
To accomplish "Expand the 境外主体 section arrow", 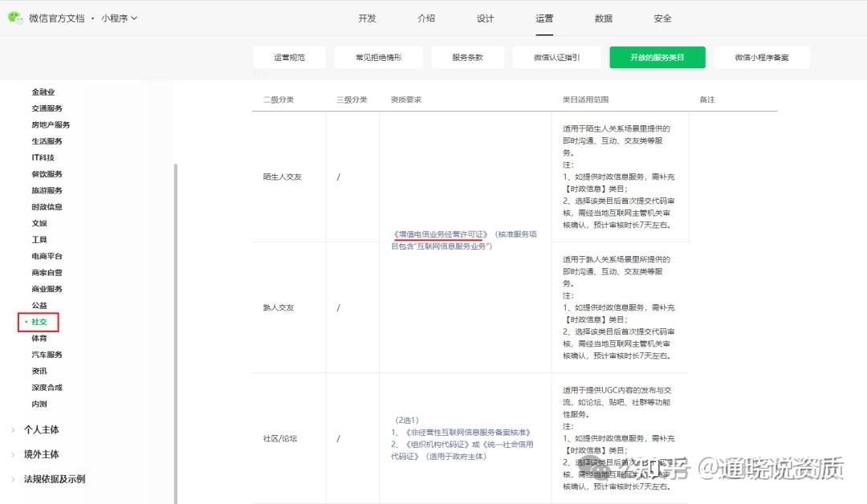I will pyautogui.click(x=13, y=455).
